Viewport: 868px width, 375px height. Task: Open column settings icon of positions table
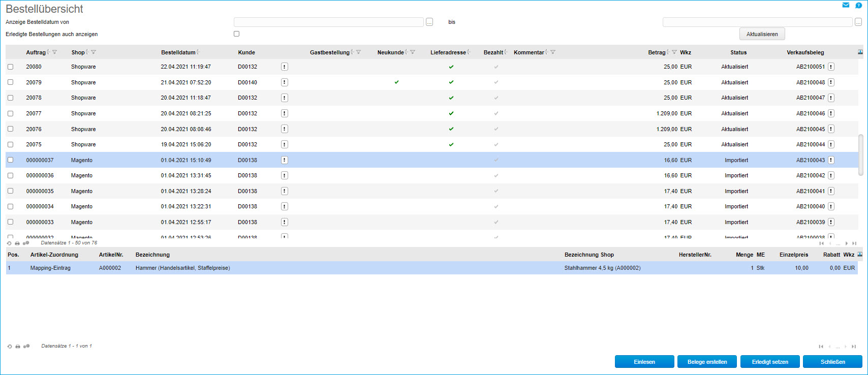(860, 254)
